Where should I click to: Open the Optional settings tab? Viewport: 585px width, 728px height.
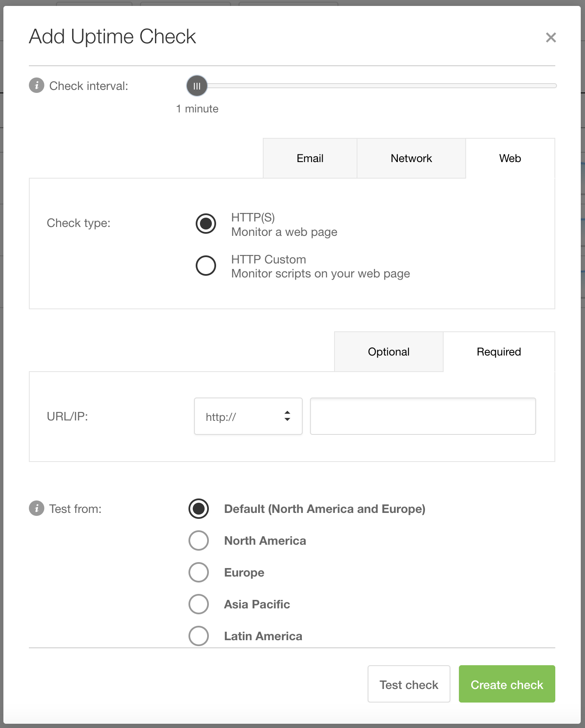click(x=388, y=352)
